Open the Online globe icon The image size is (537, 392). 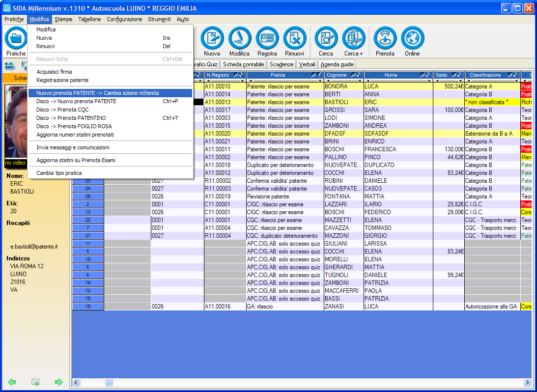click(x=412, y=38)
